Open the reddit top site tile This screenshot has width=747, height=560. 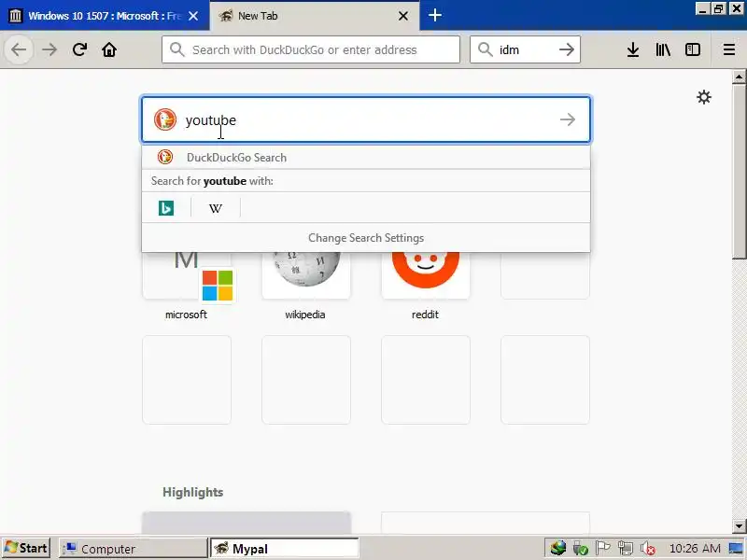click(426, 276)
